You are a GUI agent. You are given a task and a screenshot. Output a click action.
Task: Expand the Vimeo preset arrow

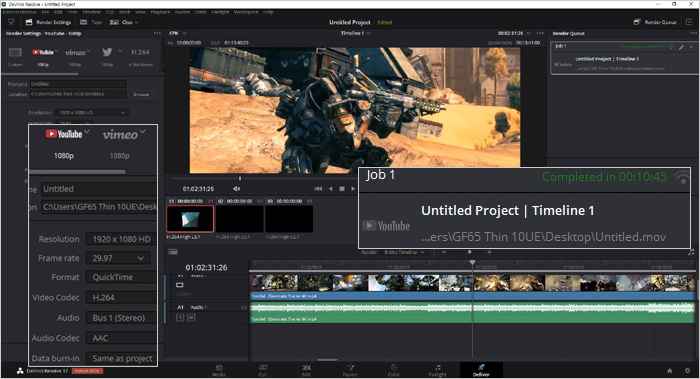click(x=88, y=50)
